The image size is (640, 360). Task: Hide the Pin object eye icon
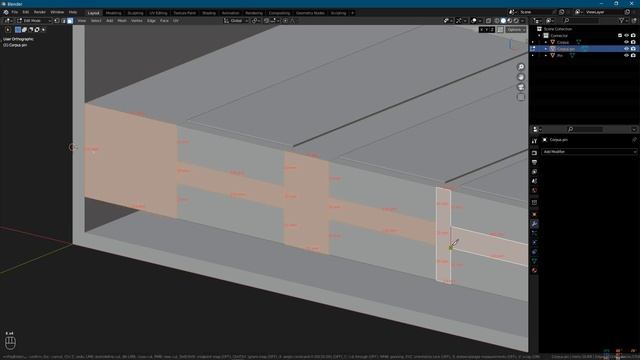coord(627,56)
